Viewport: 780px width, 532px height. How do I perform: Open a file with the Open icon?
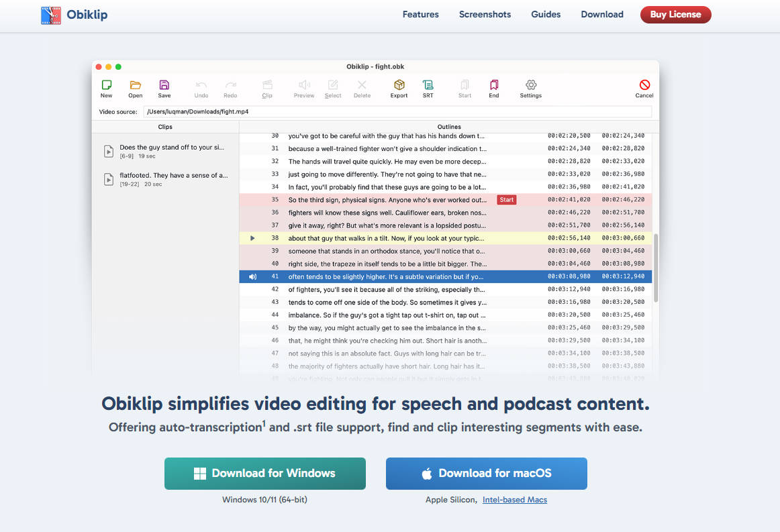(135, 85)
